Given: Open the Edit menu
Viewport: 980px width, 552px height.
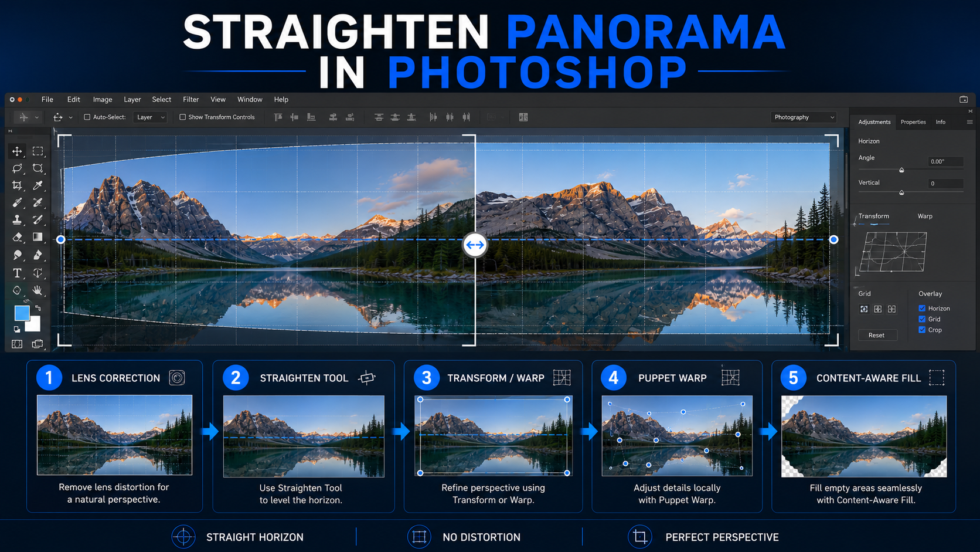Looking at the screenshot, I should [73, 100].
